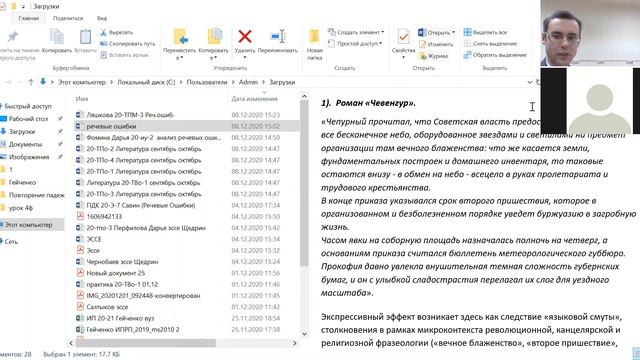Open Загрузки in the navigation pane
640x360 pixels.
[22, 131]
